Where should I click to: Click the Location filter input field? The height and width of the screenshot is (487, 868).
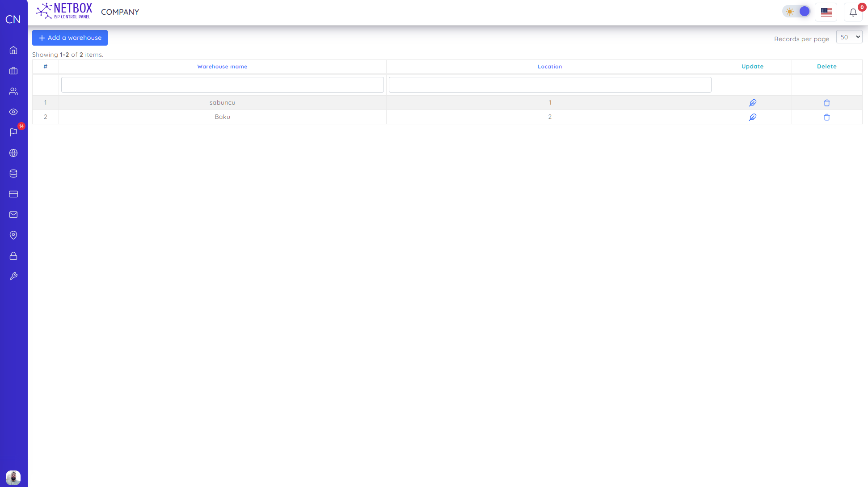pyautogui.click(x=550, y=85)
